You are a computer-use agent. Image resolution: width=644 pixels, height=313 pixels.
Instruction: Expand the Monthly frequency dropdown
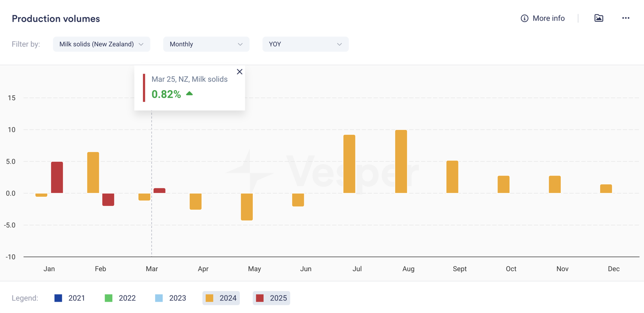[x=206, y=44]
